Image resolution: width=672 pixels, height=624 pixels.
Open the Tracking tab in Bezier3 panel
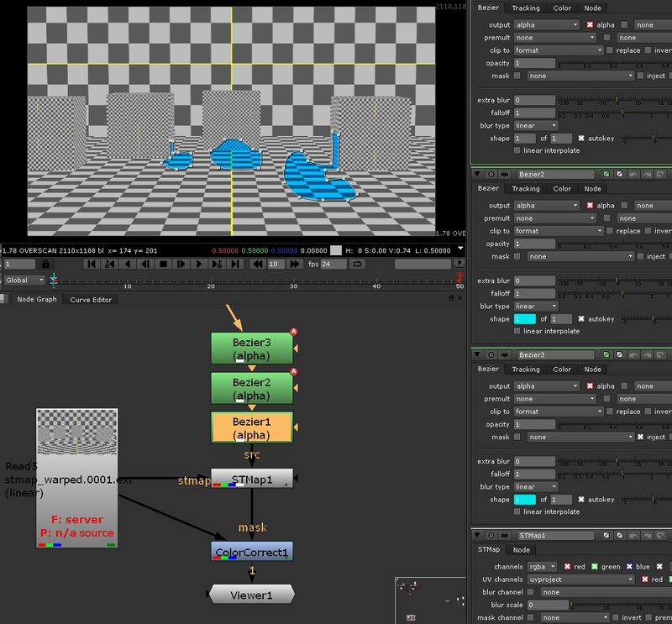[526, 370]
